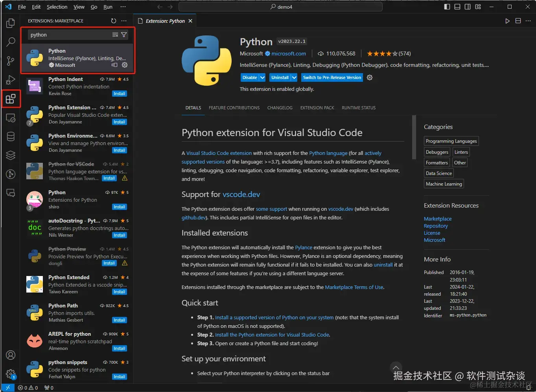Click the details page scrollbar

point(414,137)
